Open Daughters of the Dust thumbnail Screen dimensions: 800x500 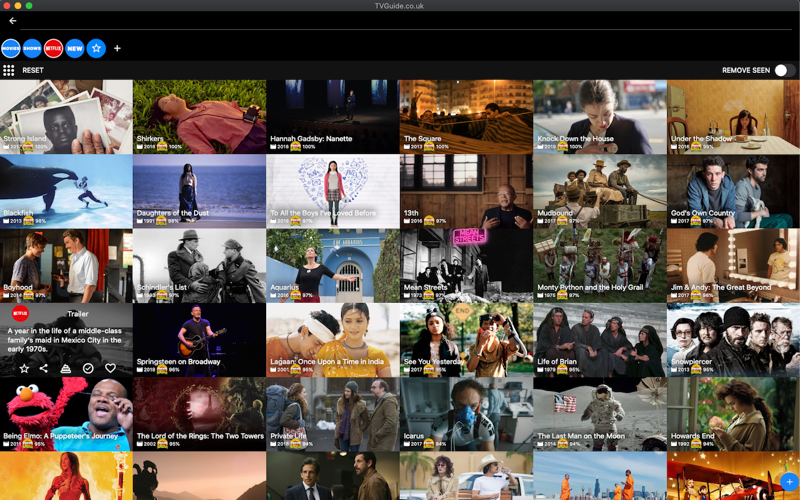coord(199,191)
